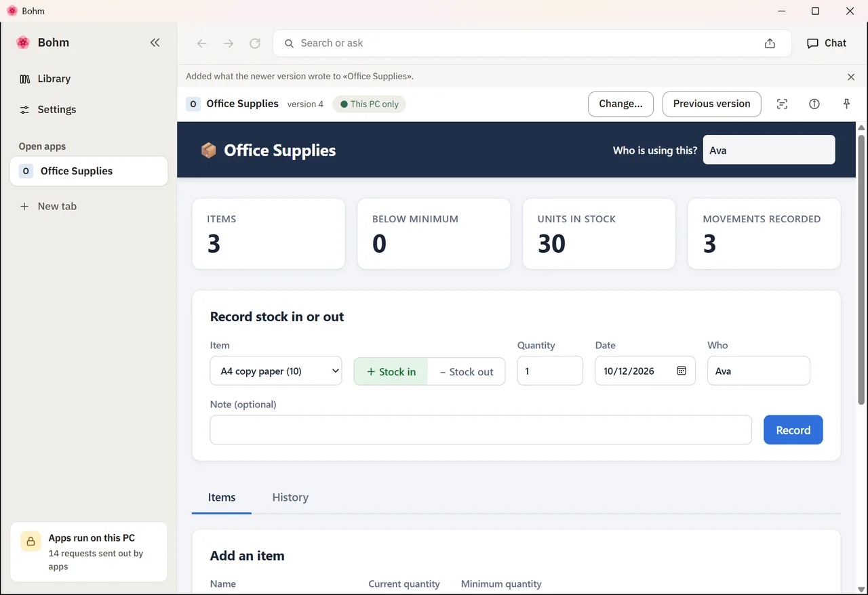Pin the Office Supplies app
Image resolution: width=868 pixels, height=595 pixels.
click(846, 104)
